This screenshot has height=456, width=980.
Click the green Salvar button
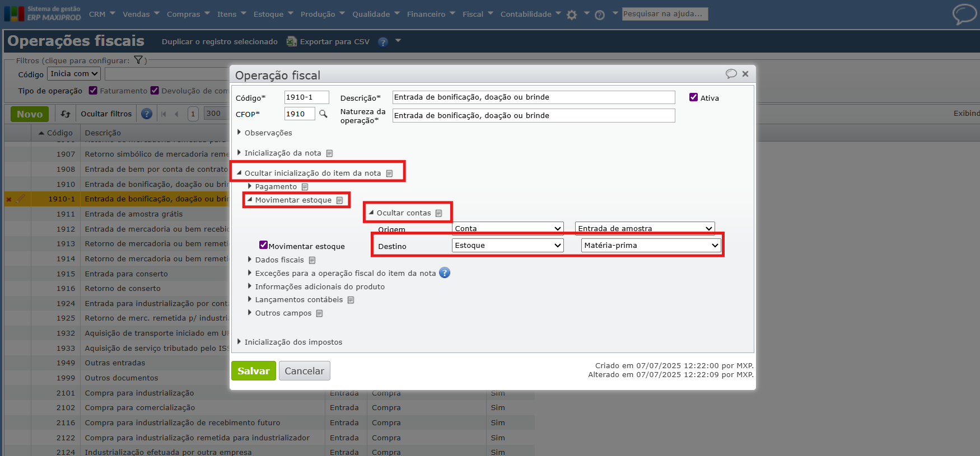(x=254, y=371)
